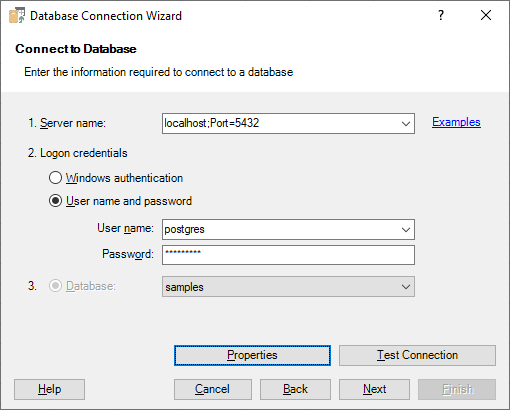
Task: Cancel the connection wizard
Action: click(213, 389)
